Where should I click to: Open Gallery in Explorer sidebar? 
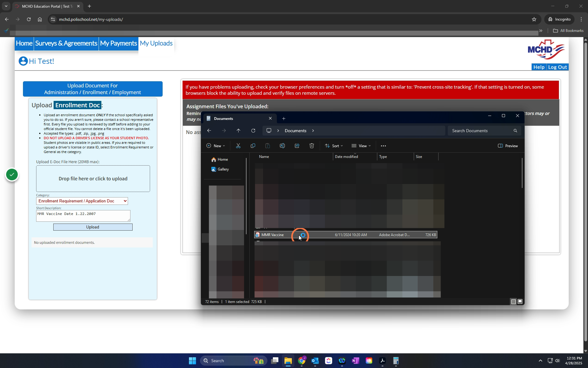click(x=220, y=169)
